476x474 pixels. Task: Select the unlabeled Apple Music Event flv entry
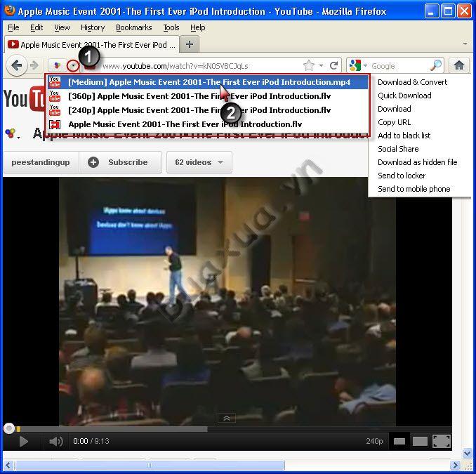pos(208,124)
